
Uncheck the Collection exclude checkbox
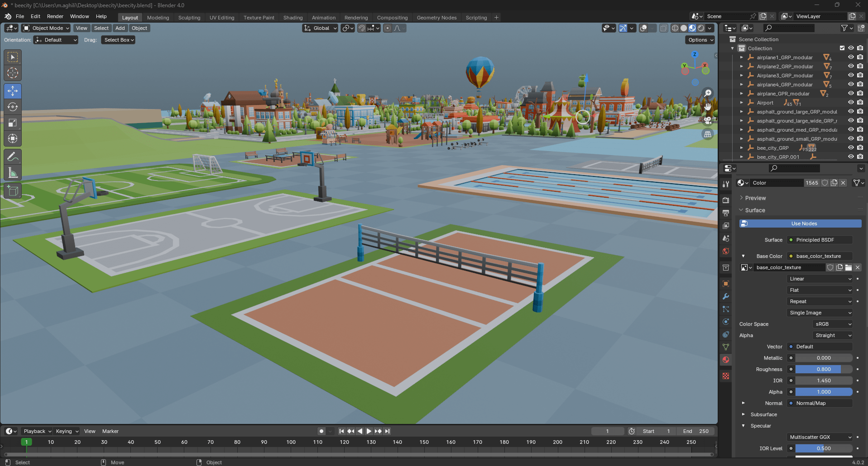click(842, 48)
